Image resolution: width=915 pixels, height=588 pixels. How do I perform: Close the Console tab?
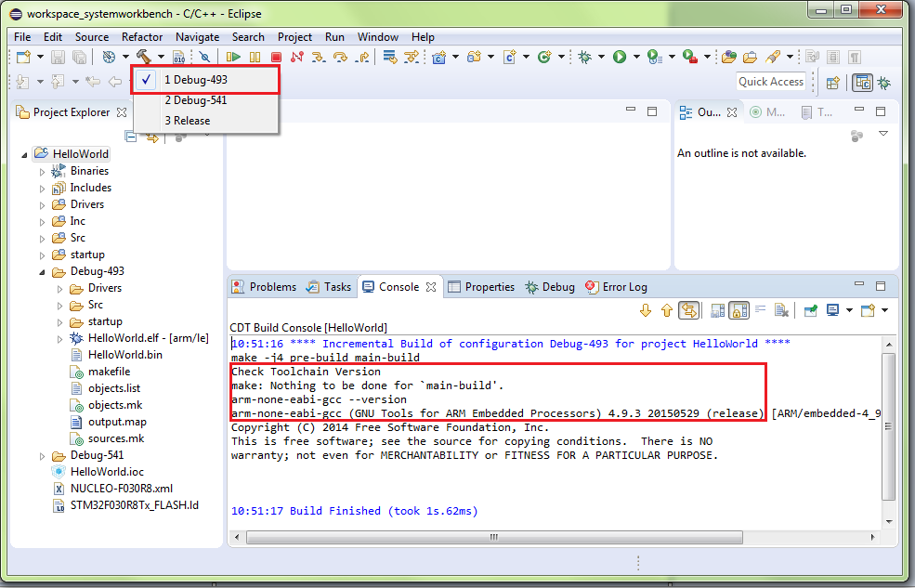pos(431,287)
